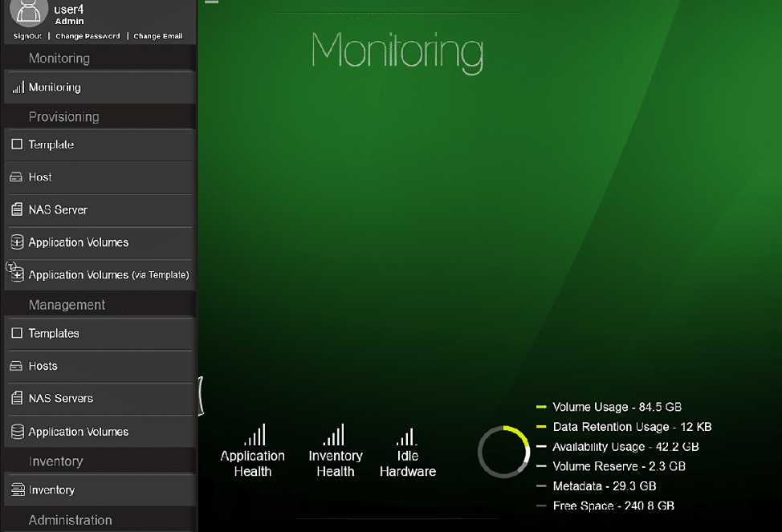Click the 'Volume Usage - 84.5 GB' text

click(617, 407)
